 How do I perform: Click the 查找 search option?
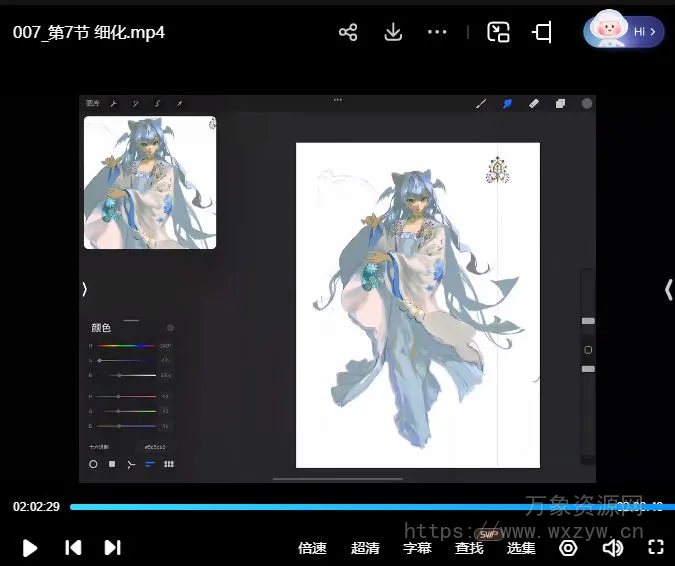click(469, 548)
